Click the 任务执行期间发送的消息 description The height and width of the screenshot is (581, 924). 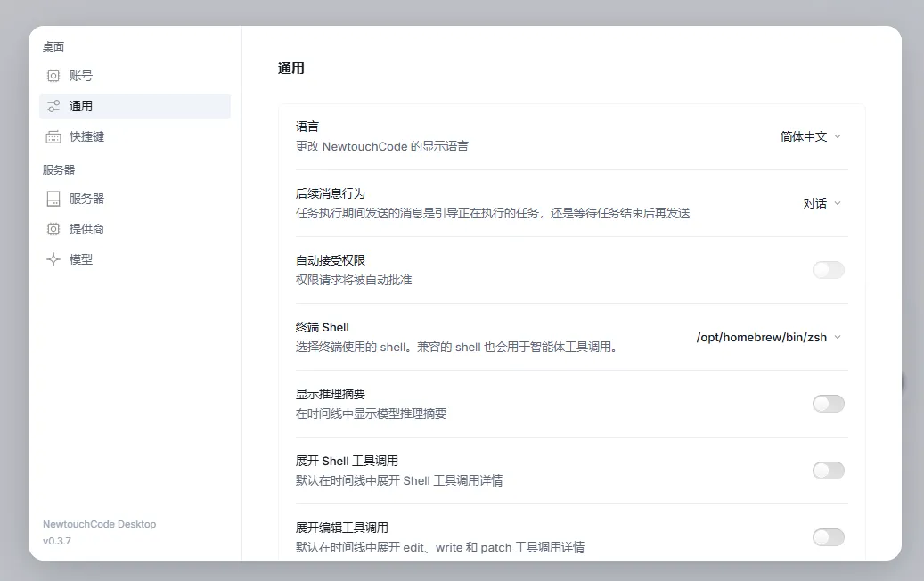[x=493, y=213]
